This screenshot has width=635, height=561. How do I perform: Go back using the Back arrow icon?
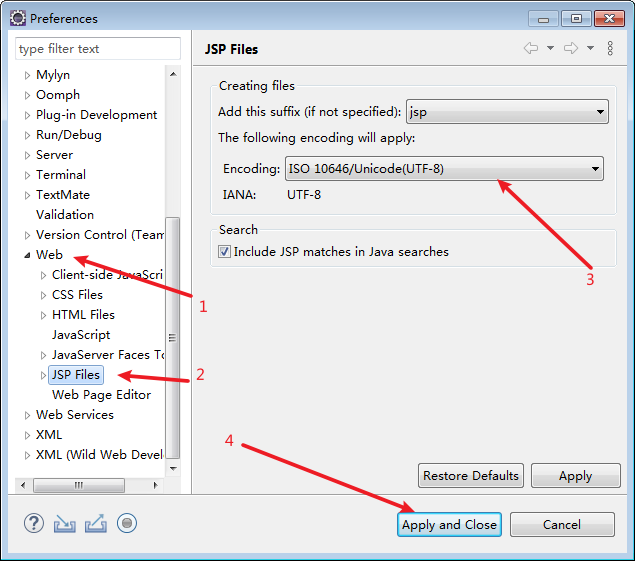(x=531, y=48)
